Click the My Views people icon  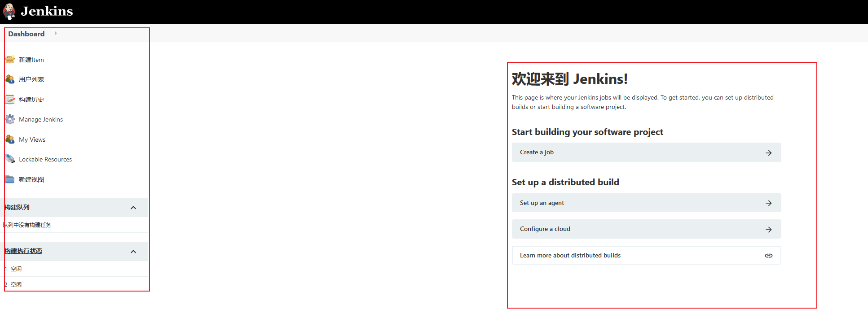[x=10, y=139]
